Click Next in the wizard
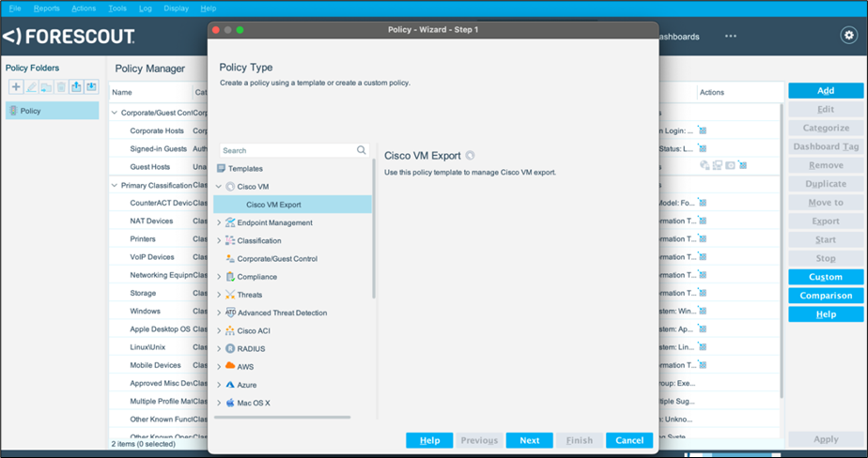 pos(529,440)
